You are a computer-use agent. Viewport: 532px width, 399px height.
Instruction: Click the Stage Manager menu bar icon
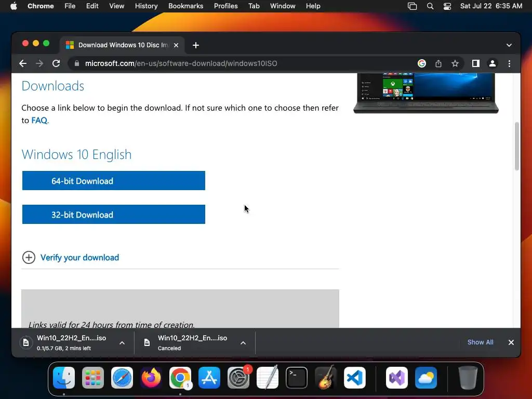point(412,6)
